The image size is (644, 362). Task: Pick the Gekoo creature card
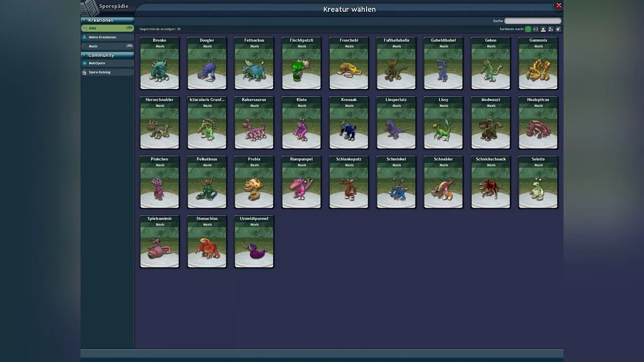[x=491, y=63]
